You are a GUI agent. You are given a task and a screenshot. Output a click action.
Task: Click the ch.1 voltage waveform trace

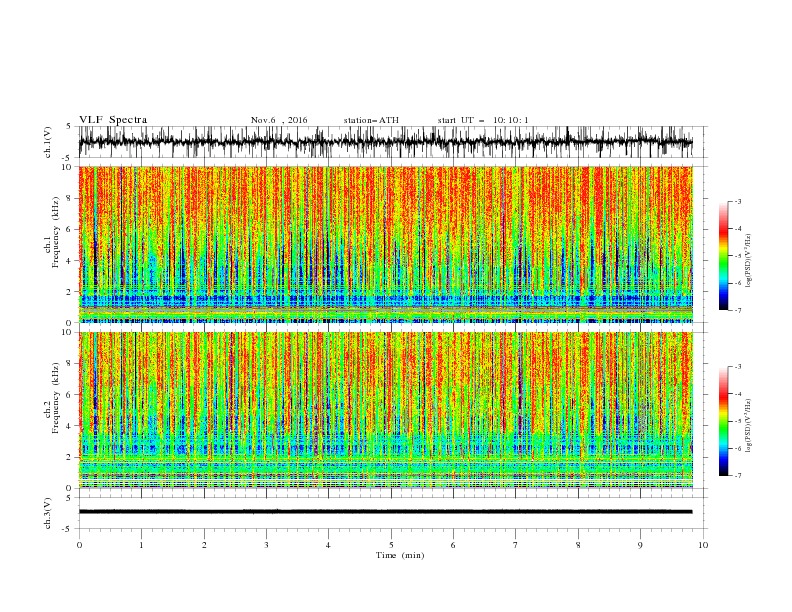pos(386,142)
